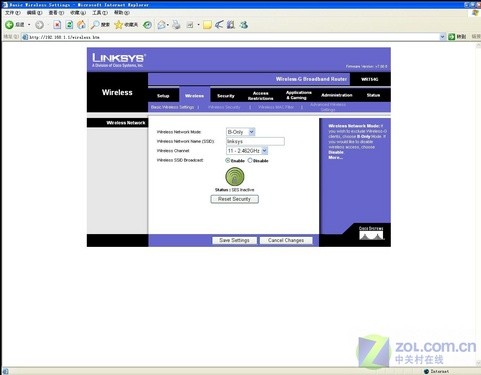Switch to the Administration tab
The width and height of the screenshot is (481, 375).
337,95
